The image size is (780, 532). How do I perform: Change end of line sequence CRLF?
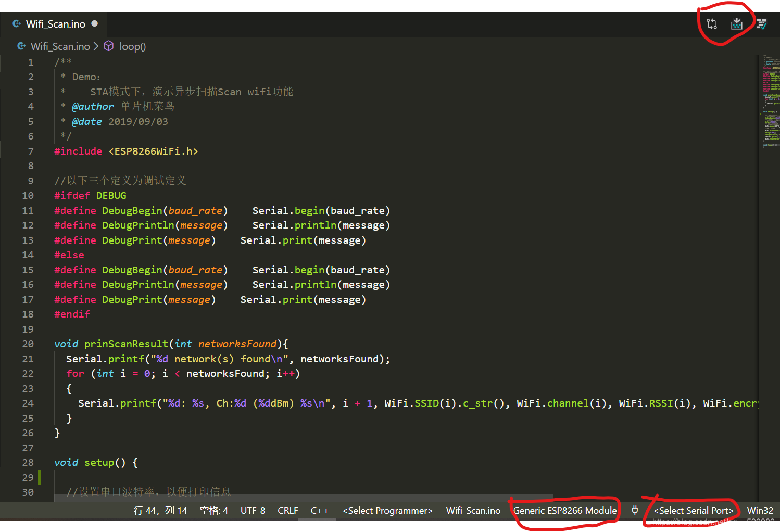tap(288, 511)
